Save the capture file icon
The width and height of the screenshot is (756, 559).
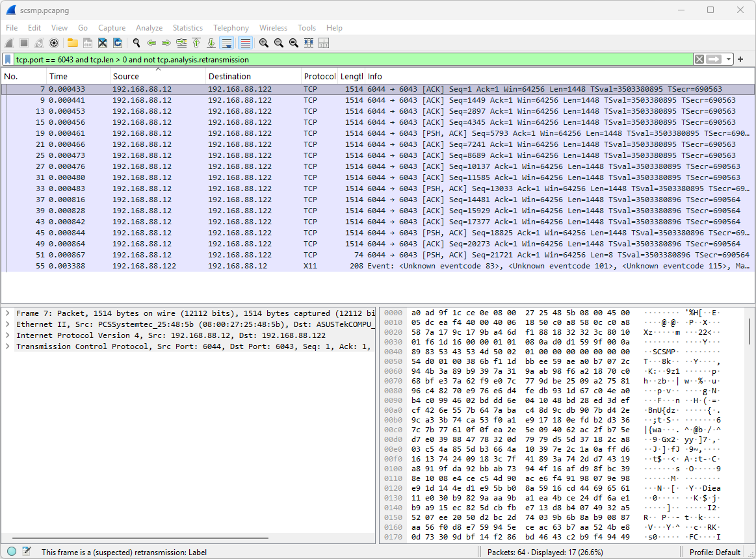[88, 43]
